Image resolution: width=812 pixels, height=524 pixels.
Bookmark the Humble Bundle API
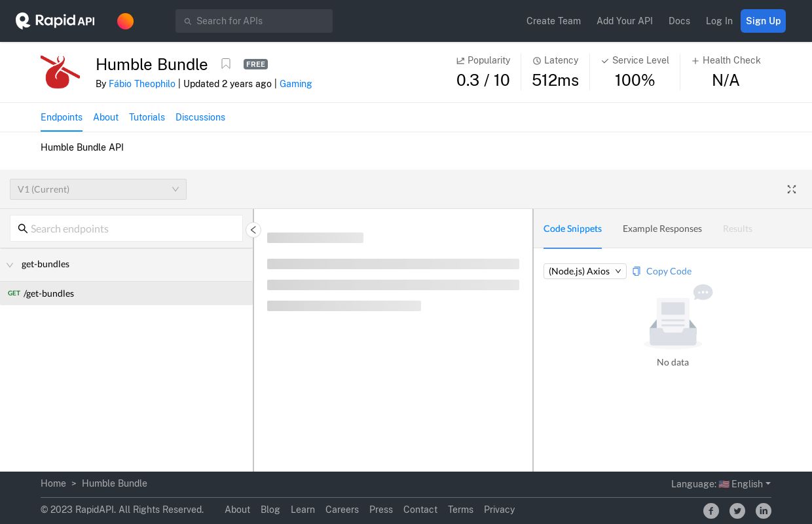click(x=226, y=64)
